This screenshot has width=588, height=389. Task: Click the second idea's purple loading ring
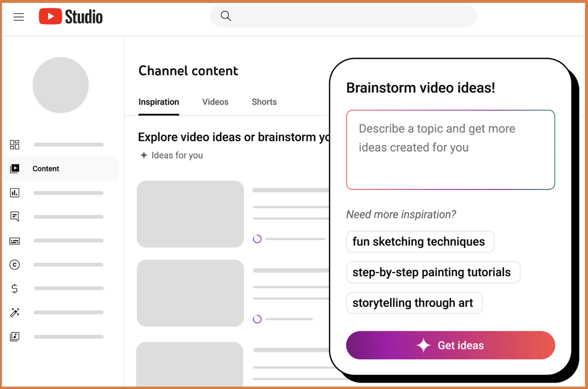pos(257,319)
